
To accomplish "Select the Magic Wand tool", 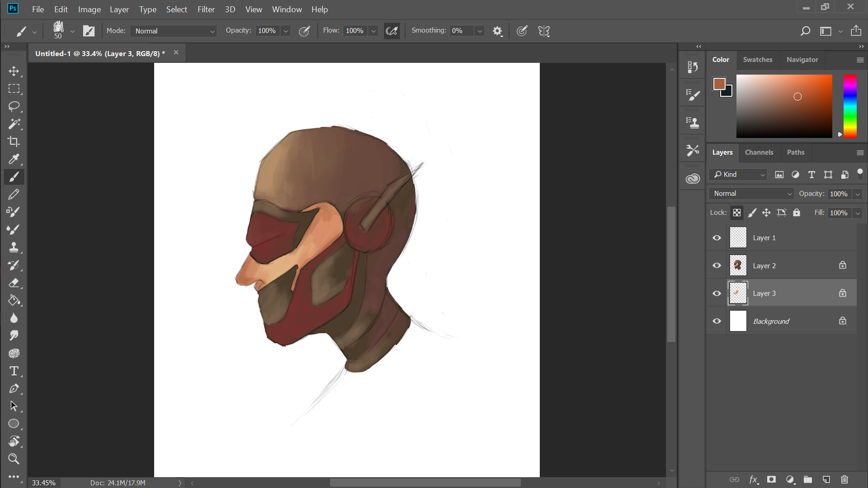I will (x=14, y=124).
